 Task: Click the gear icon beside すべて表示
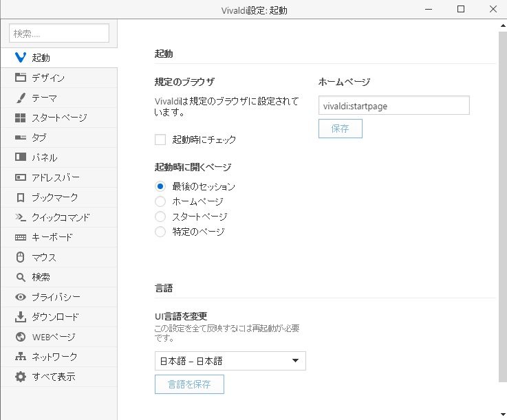(21, 377)
